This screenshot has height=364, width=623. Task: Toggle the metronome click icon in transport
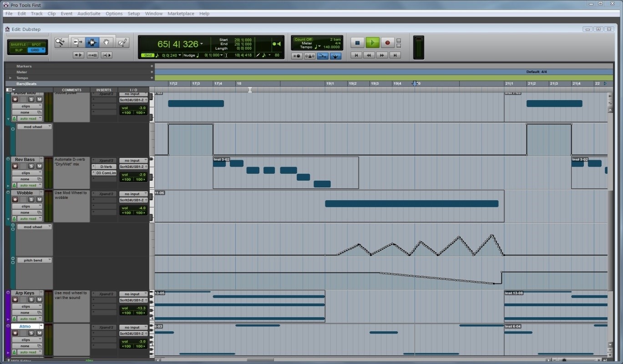[310, 56]
